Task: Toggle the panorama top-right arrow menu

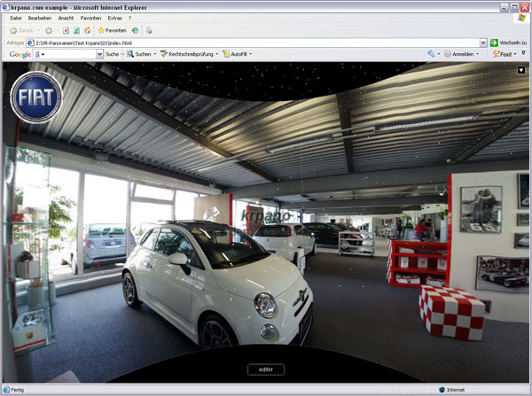Action: coord(521,70)
